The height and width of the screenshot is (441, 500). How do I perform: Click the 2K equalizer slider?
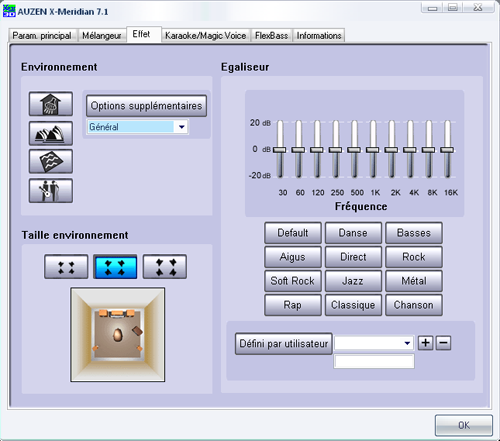tap(391, 150)
